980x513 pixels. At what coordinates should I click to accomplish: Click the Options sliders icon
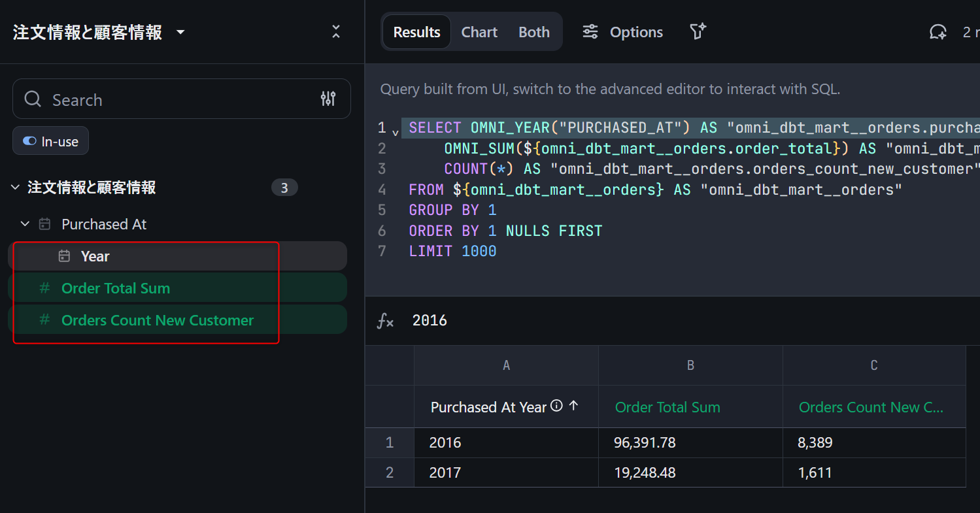tap(590, 32)
